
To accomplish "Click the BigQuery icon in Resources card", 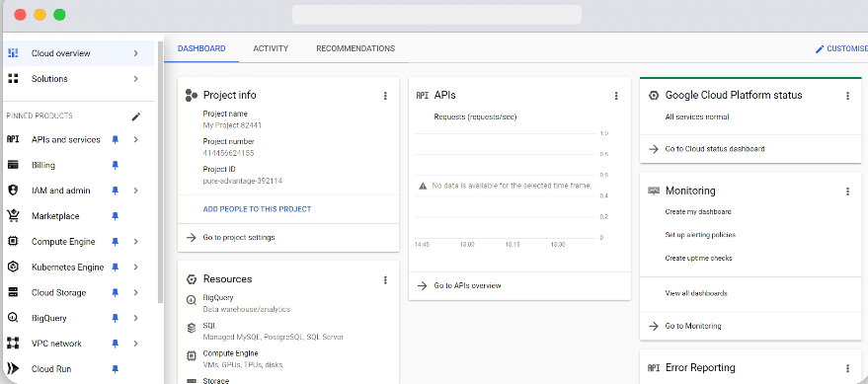I will [x=192, y=300].
